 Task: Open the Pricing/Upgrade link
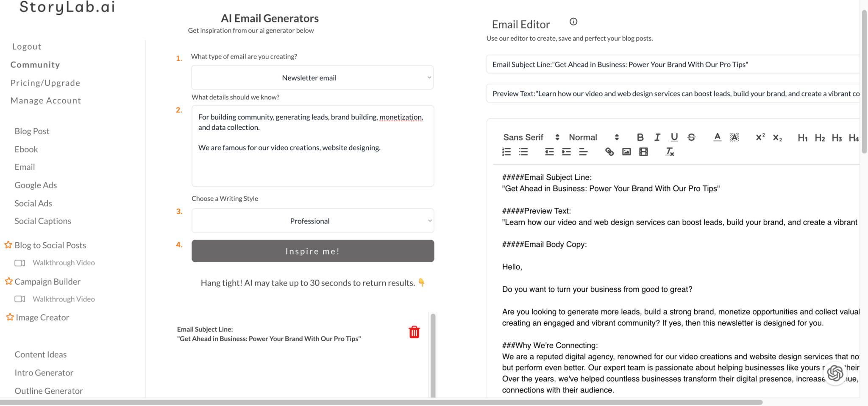[x=45, y=83]
